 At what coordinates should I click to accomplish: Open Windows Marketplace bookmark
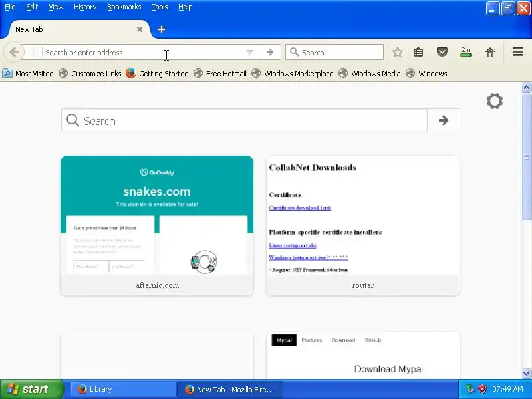293,74
